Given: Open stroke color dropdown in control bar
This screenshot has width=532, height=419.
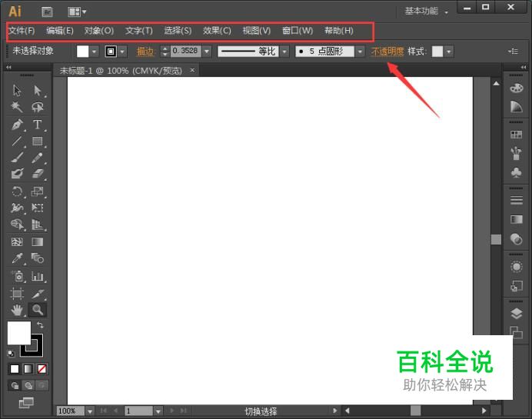Looking at the screenshot, I should tap(122, 52).
